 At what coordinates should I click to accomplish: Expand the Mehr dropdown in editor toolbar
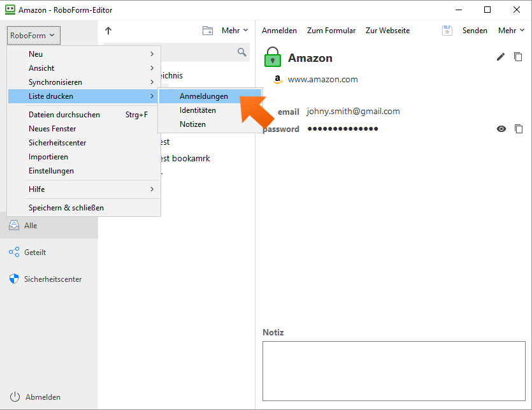pyautogui.click(x=511, y=31)
